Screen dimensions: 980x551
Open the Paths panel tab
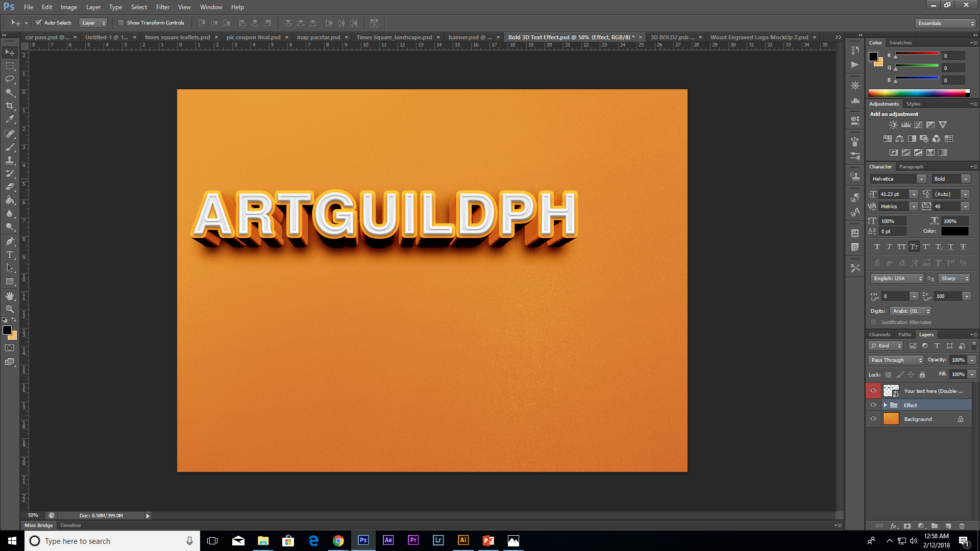tap(904, 335)
